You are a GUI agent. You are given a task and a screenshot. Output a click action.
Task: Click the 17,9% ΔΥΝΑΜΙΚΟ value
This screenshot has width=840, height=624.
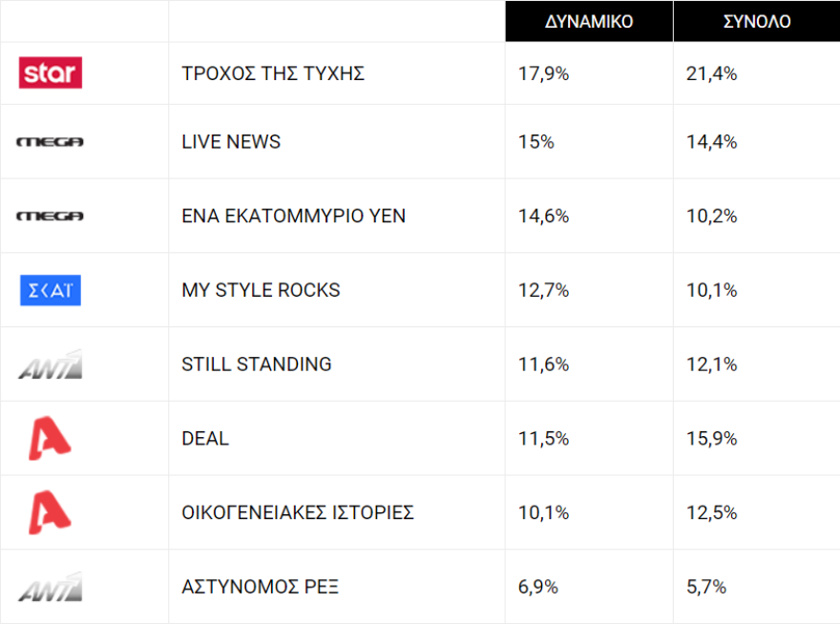543,73
